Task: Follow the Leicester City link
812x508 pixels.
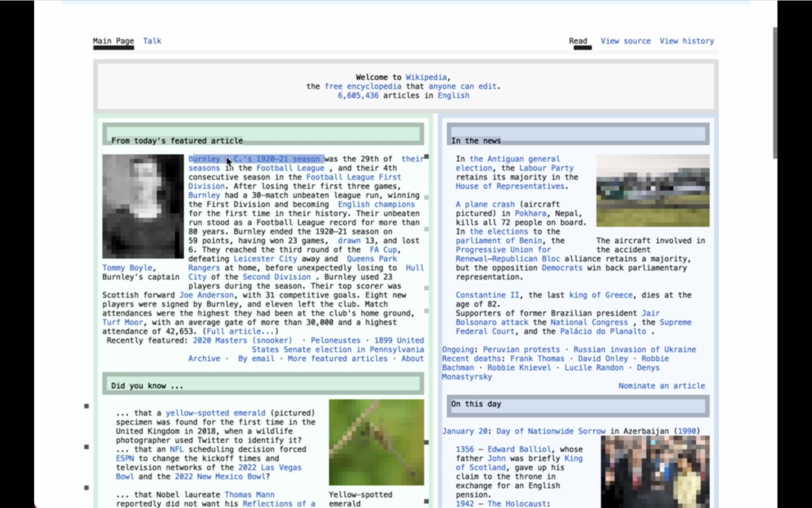Action: (265, 259)
